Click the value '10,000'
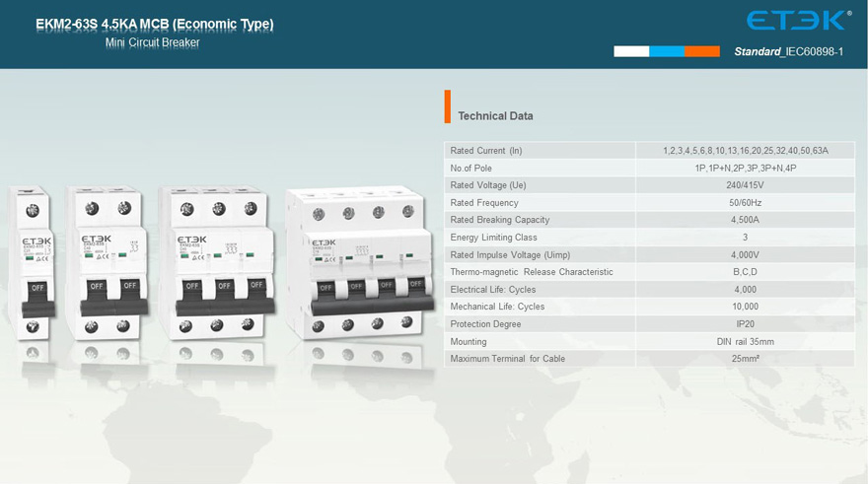The height and width of the screenshot is (484, 868). point(745,307)
